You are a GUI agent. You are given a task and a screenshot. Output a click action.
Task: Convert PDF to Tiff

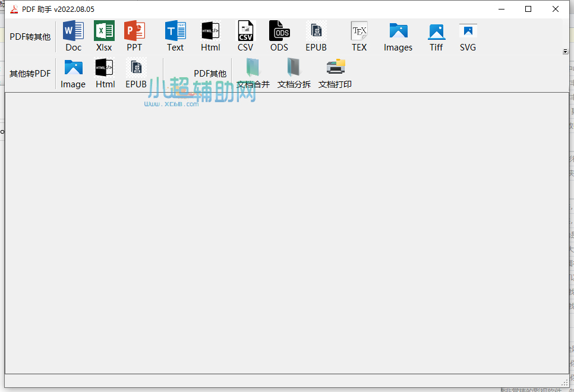(436, 36)
